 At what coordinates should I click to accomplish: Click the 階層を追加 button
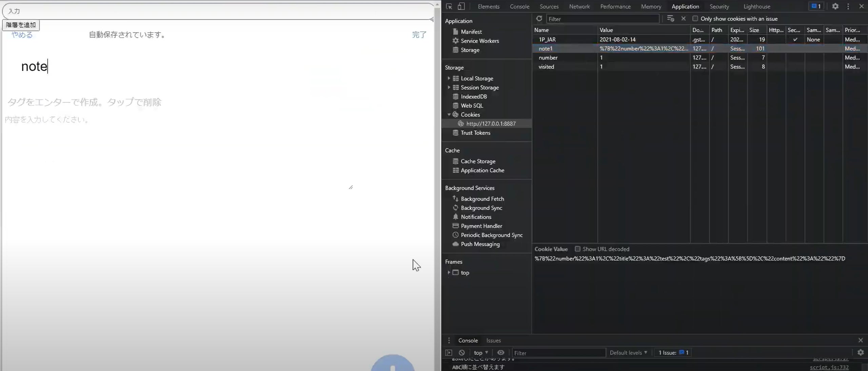[x=21, y=25]
